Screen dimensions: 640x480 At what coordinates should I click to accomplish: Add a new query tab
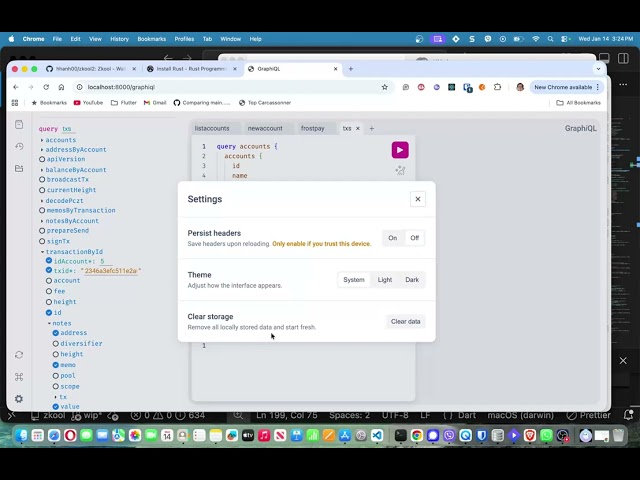pos(371,128)
